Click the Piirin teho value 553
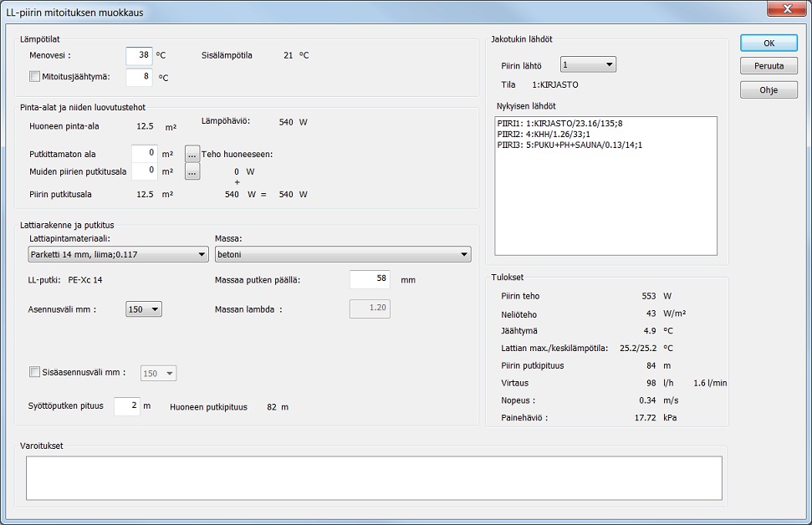 coord(649,296)
